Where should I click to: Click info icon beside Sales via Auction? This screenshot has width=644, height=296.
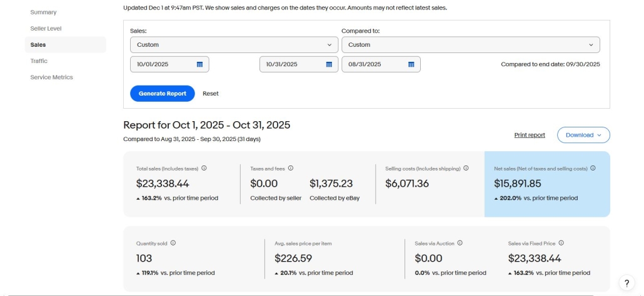coord(460,243)
